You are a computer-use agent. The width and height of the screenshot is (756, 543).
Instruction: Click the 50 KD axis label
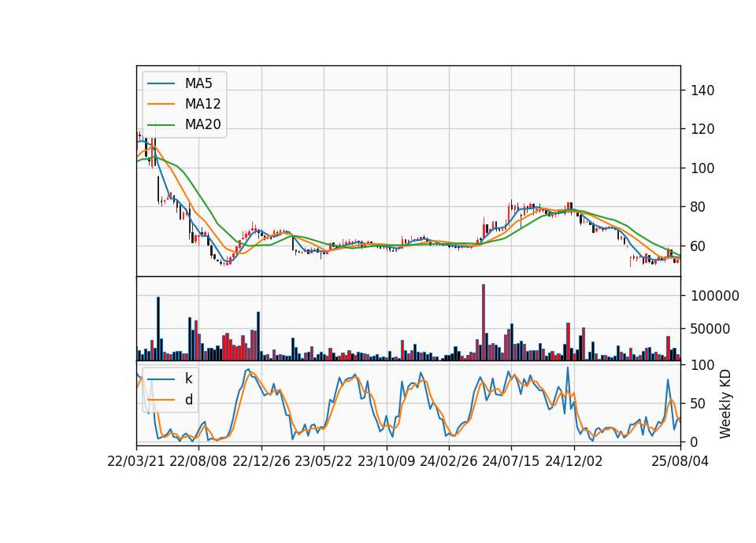pos(699,404)
